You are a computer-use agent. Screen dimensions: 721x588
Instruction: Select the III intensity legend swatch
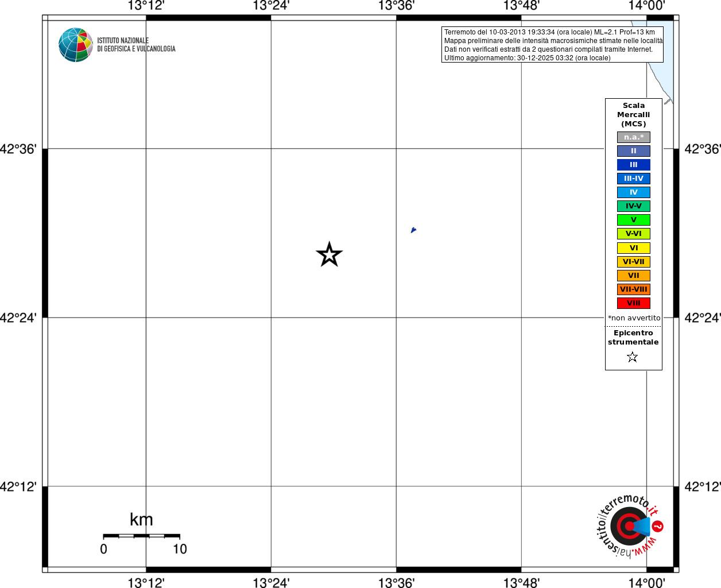[x=634, y=165]
